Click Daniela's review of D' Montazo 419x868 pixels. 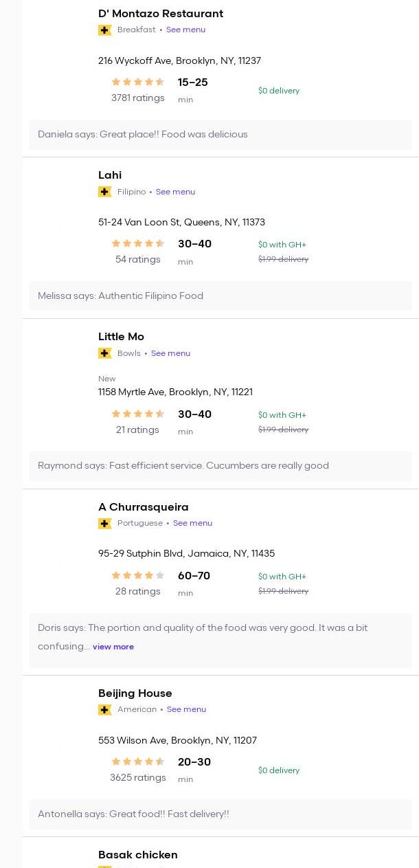(x=143, y=135)
